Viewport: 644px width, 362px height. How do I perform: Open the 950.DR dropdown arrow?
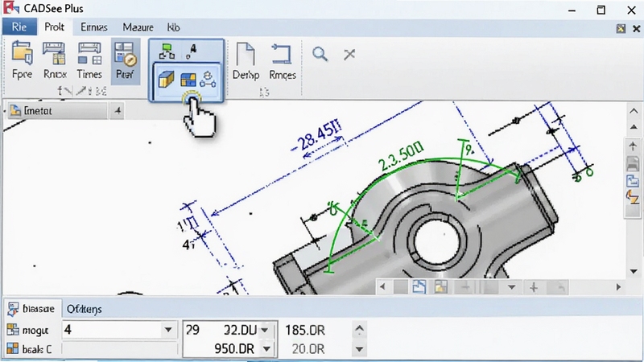[267, 349]
